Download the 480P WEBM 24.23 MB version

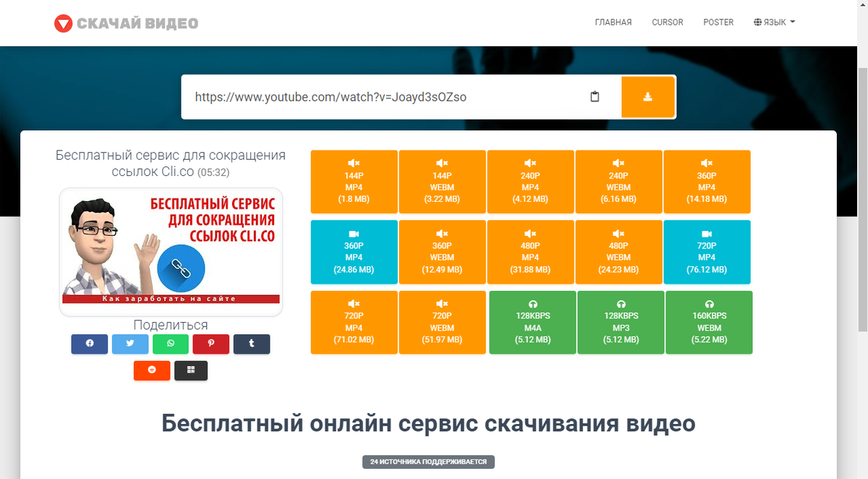[618, 252]
